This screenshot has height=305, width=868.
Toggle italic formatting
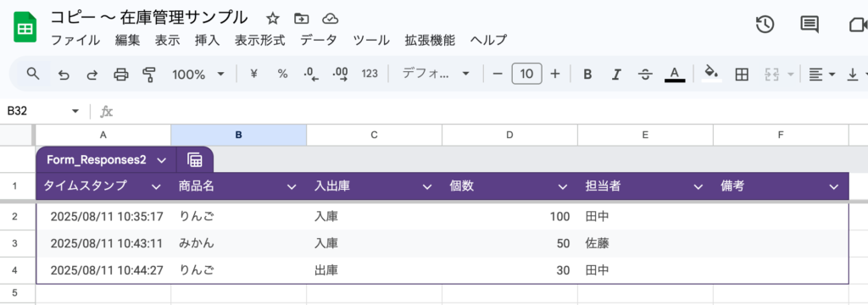(617, 75)
